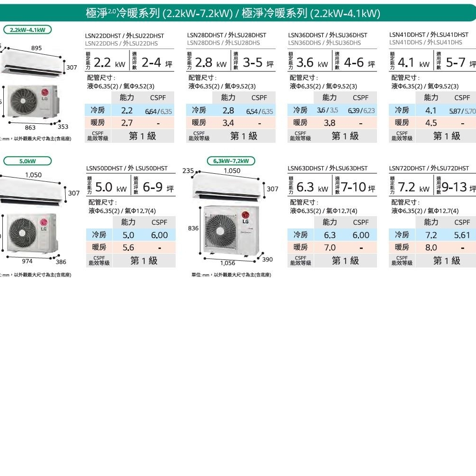Click CSPF value 6.39/6.23 for LSN36
476x476 pixels.
coord(361,110)
